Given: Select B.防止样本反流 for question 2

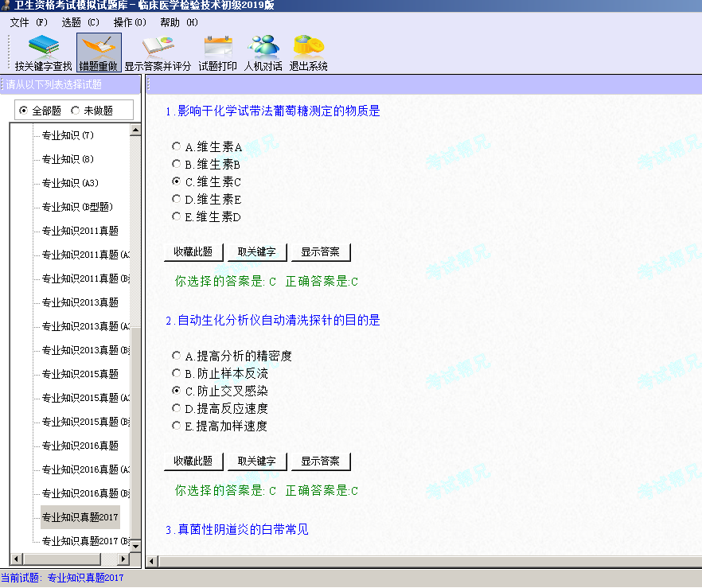Looking at the screenshot, I should [x=177, y=373].
